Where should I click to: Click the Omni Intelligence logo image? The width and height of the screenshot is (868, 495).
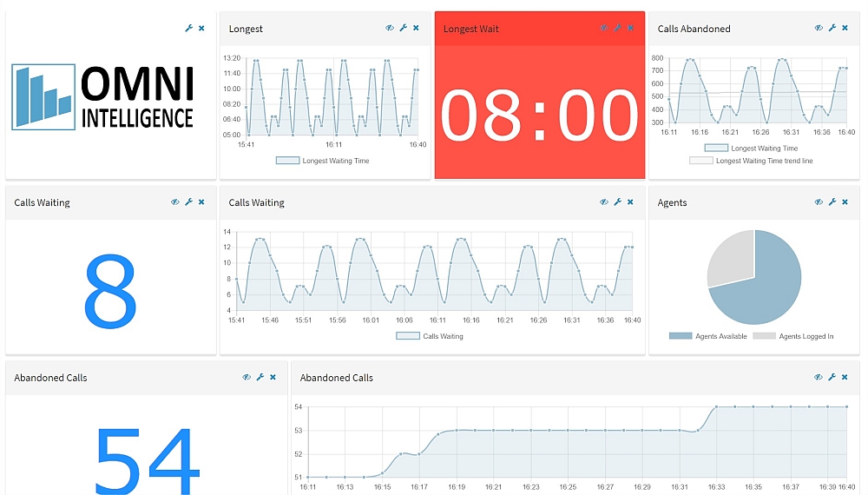pyautogui.click(x=103, y=97)
